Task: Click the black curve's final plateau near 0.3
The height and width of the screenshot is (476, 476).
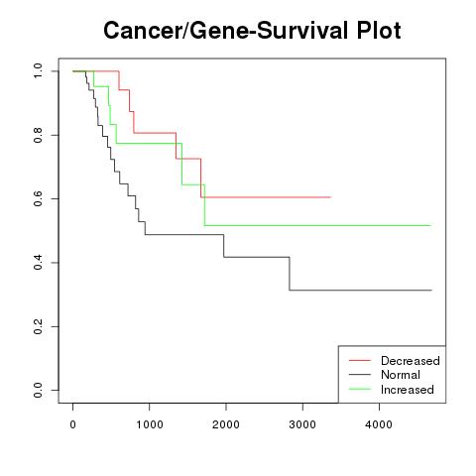Action: pyautogui.click(x=361, y=291)
